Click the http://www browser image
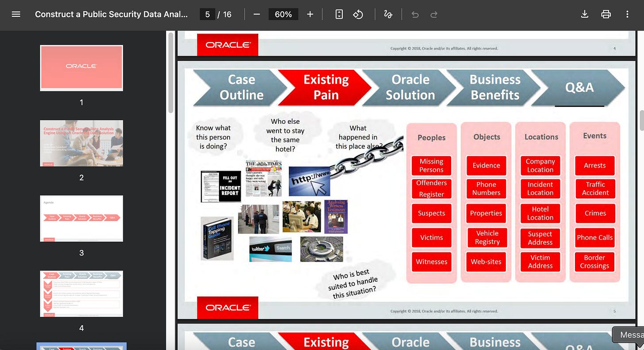This screenshot has width=644, height=350. click(x=310, y=181)
